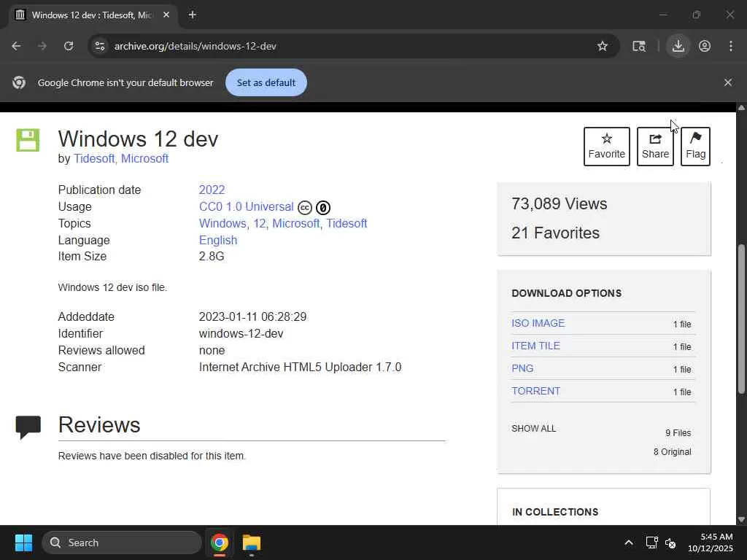
Task: Bookmark this page with star icon
Action: tap(602, 46)
